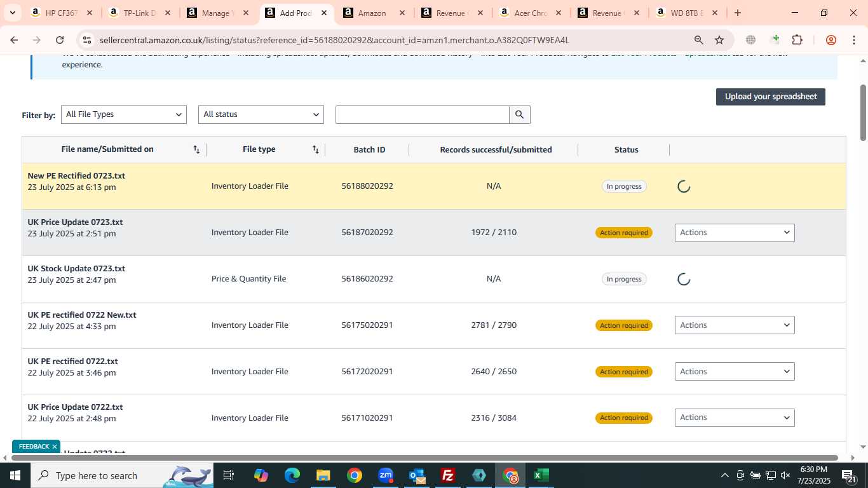Open Windows Start menu

pyautogui.click(x=15, y=475)
